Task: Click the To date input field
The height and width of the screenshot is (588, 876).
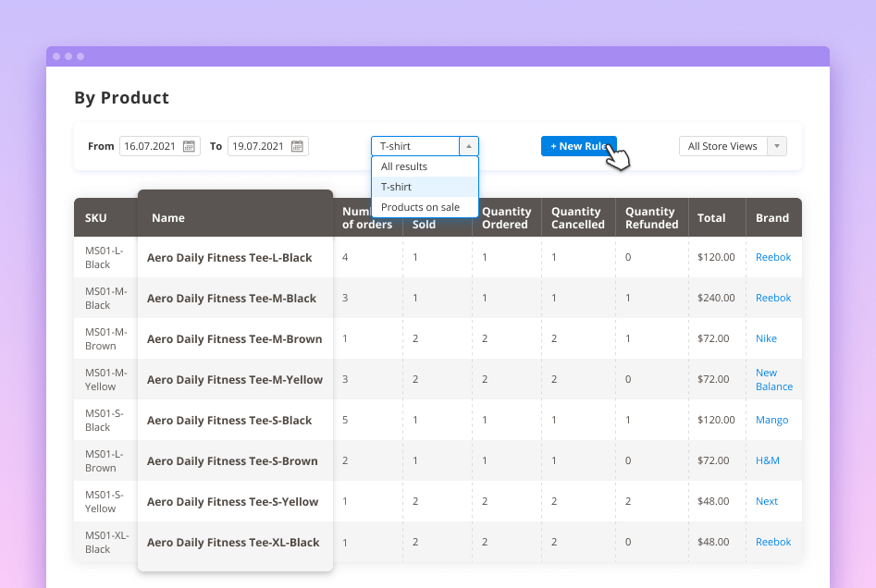Action: (x=258, y=146)
